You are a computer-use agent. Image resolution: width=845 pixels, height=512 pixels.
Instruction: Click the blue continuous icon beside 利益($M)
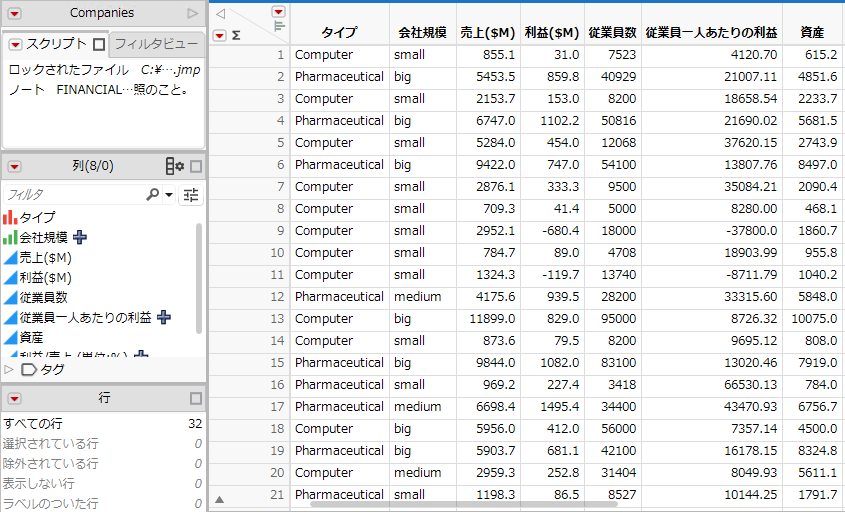click(10, 278)
